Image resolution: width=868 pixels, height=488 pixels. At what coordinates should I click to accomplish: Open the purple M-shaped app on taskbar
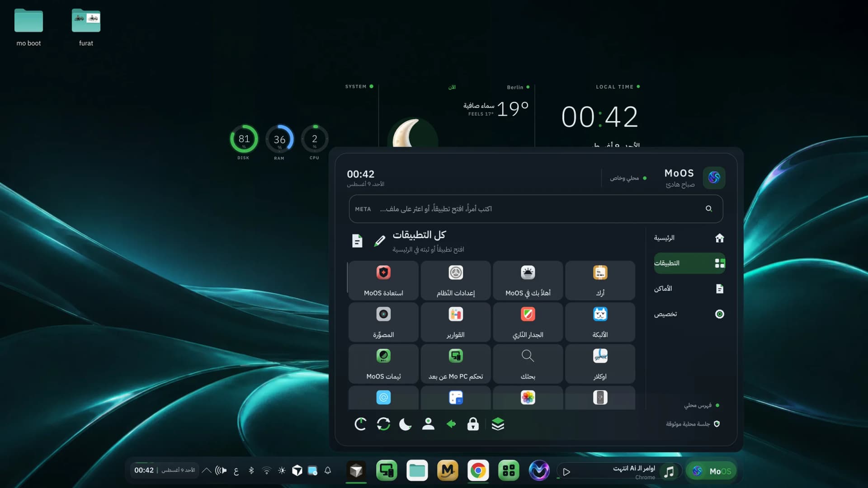pyautogui.click(x=539, y=471)
